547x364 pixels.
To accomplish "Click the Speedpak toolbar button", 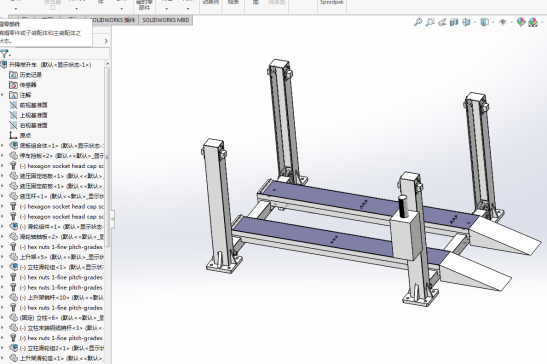I will coord(332,3).
